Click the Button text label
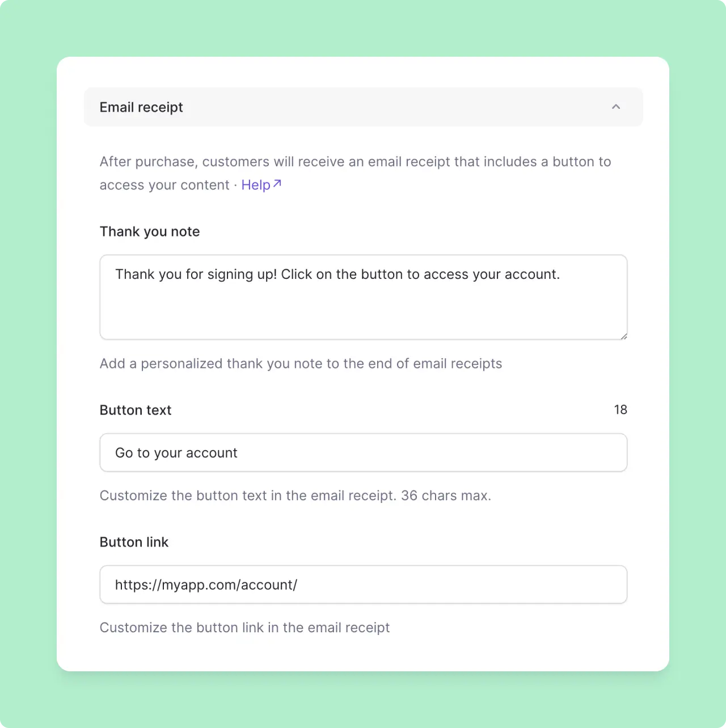The width and height of the screenshot is (726, 728). pos(135,410)
